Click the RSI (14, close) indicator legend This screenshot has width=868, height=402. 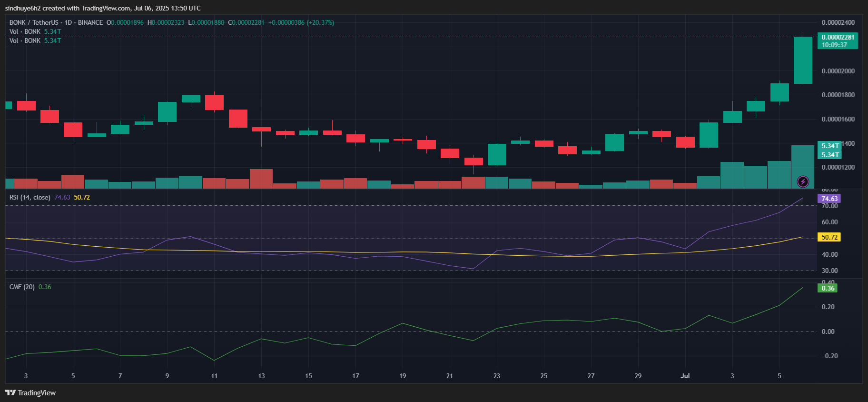30,197
